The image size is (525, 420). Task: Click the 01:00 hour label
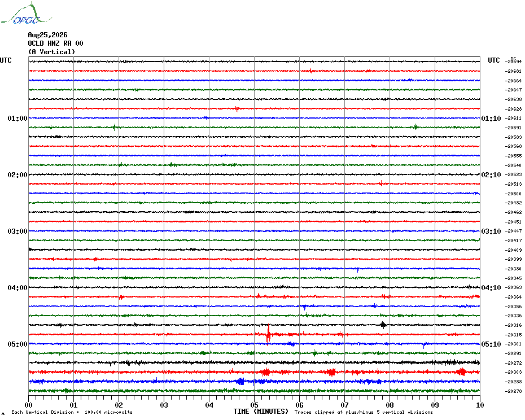point(17,119)
